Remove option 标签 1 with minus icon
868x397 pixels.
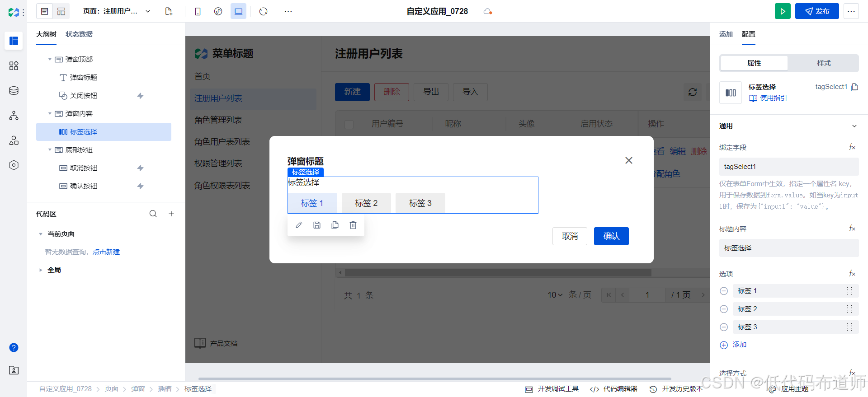pyautogui.click(x=724, y=291)
